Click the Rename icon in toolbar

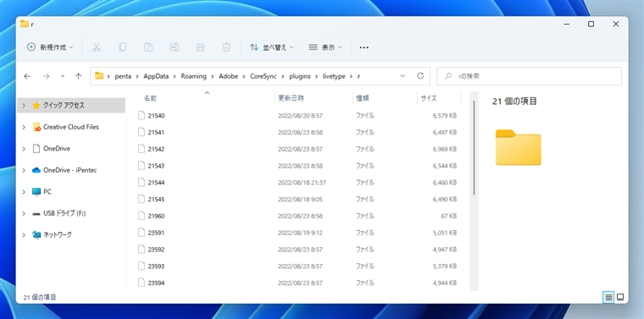pyautogui.click(x=175, y=47)
